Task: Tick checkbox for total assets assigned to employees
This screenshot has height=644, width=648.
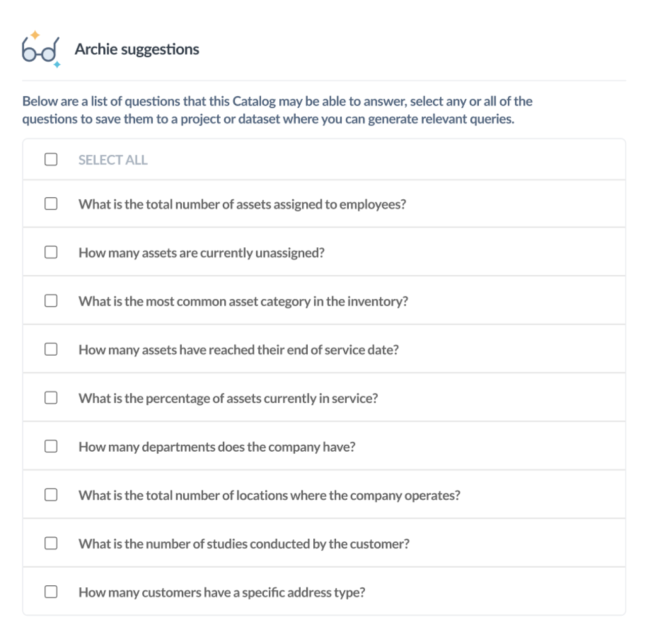Action: (x=51, y=203)
